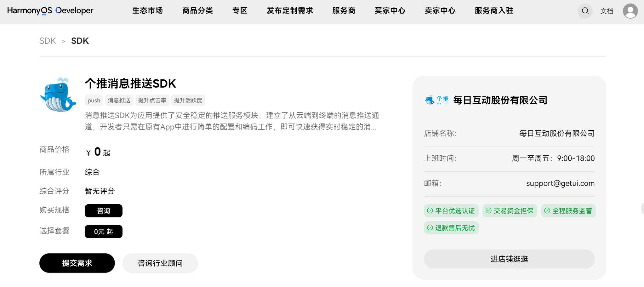Open the user avatar profile icon
This screenshot has width=644, height=287.
(630, 11)
